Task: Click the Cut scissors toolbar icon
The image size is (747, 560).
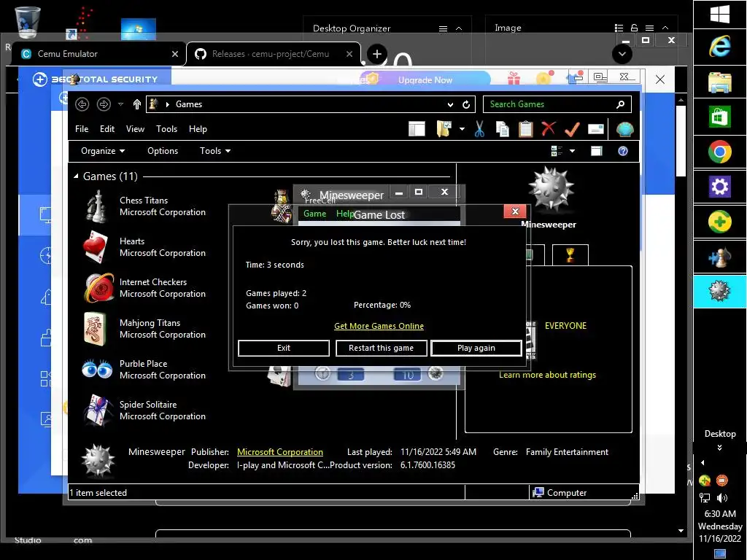Action: click(x=479, y=129)
